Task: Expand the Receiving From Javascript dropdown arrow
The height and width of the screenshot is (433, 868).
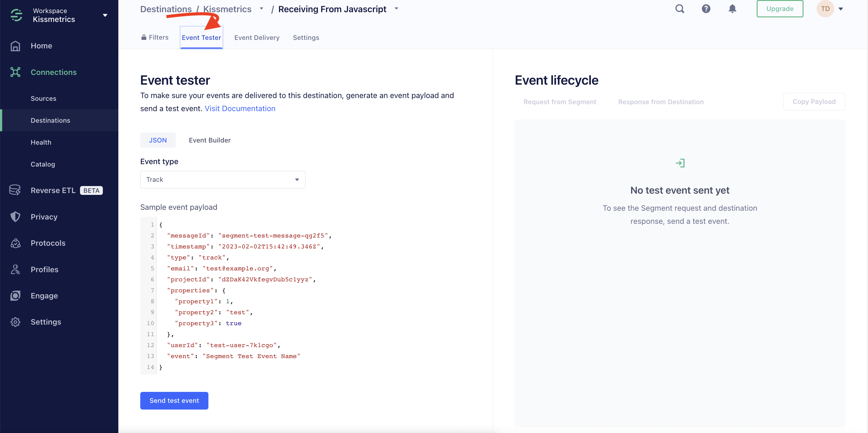Action: (396, 9)
